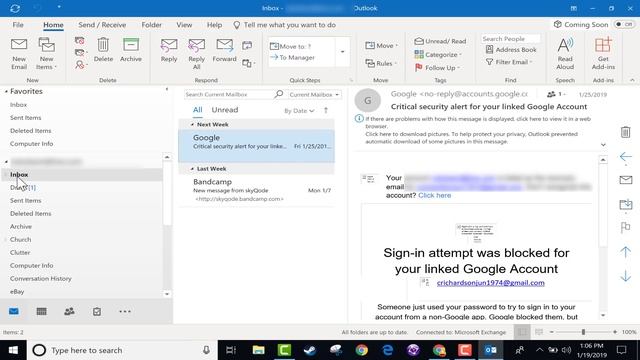This screenshot has width=640, height=360.
Task: Click Reply All in the ribbon
Action: click(196, 53)
